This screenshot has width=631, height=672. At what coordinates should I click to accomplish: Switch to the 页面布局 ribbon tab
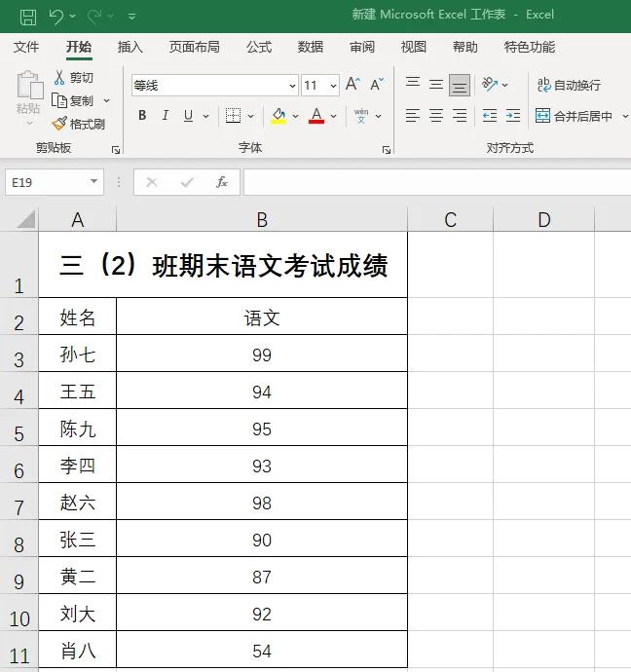(195, 47)
